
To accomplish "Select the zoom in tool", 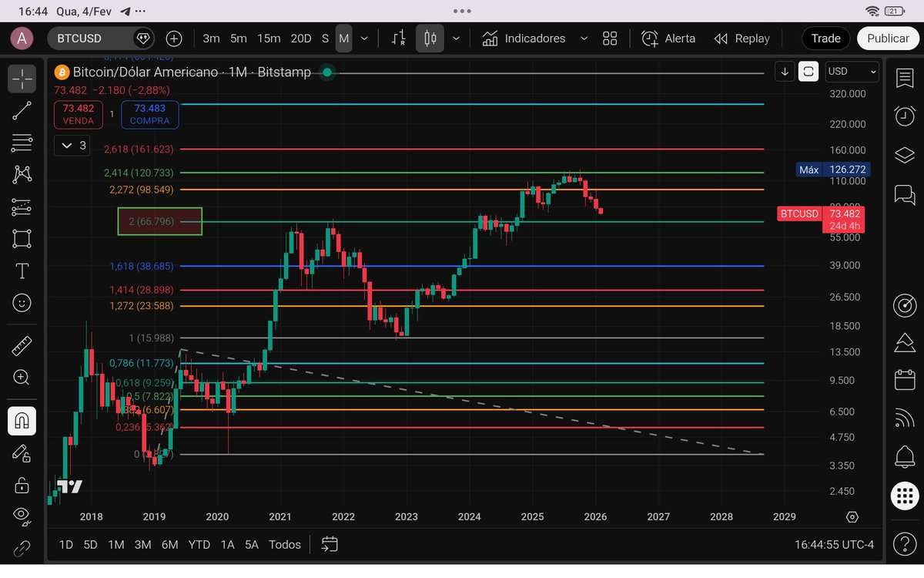I will [x=22, y=378].
